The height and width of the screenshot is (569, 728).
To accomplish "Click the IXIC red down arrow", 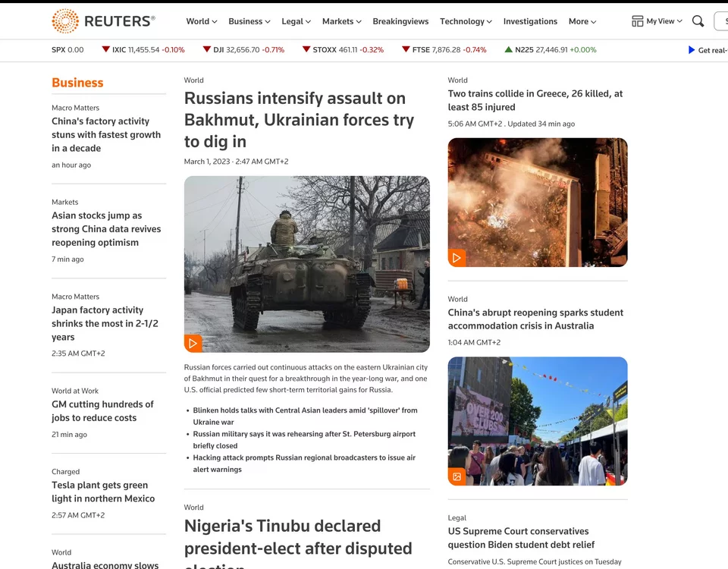I will coord(106,49).
